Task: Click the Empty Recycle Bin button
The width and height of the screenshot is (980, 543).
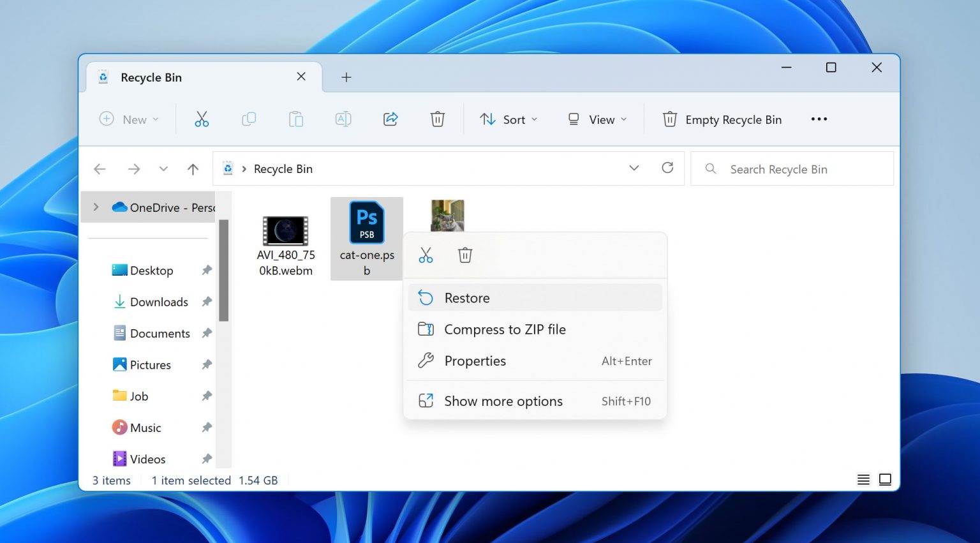Action: [x=721, y=119]
